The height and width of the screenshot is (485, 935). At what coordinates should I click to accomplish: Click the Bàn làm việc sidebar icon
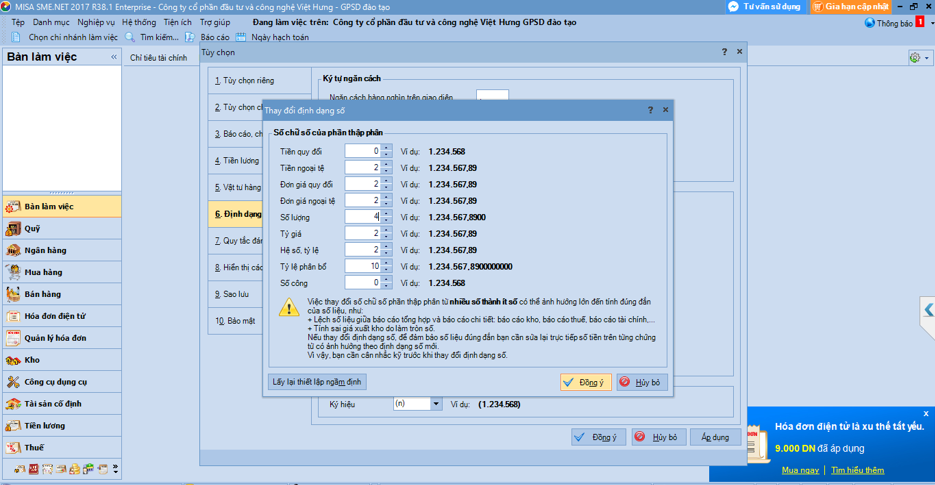[13, 206]
